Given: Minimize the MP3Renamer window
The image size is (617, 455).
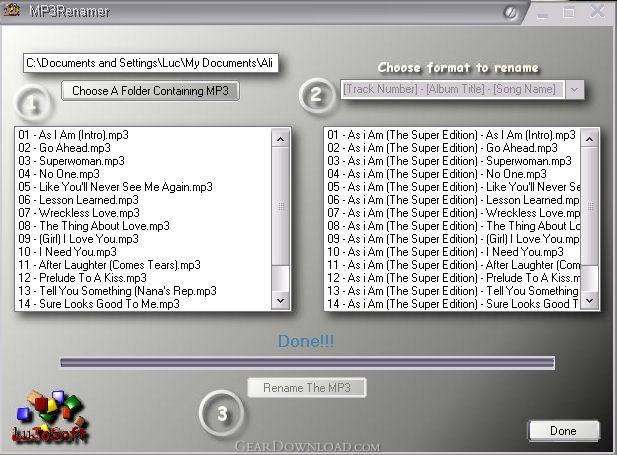Looking at the screenshot, I should pos(542,14).
